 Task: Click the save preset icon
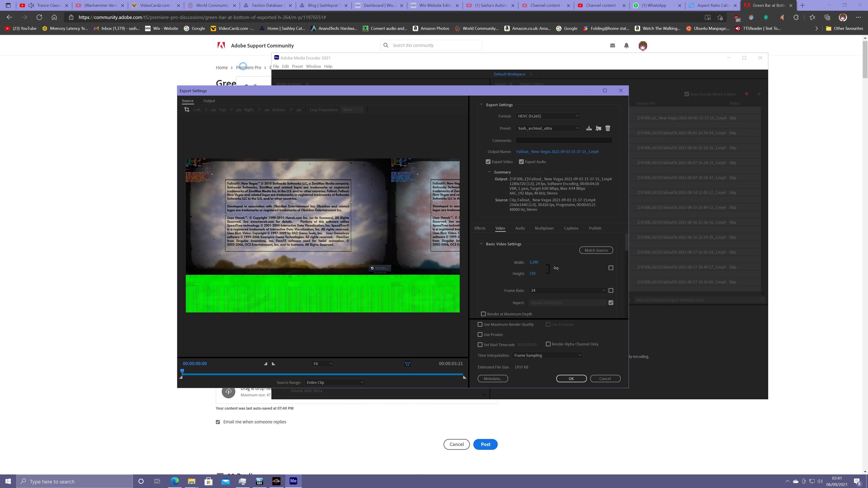(x=589, y=128)
